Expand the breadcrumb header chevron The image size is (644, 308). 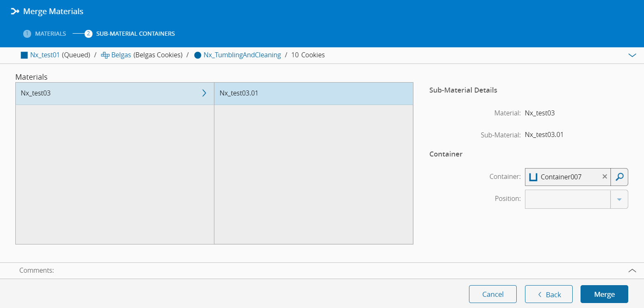click(632, 55)
